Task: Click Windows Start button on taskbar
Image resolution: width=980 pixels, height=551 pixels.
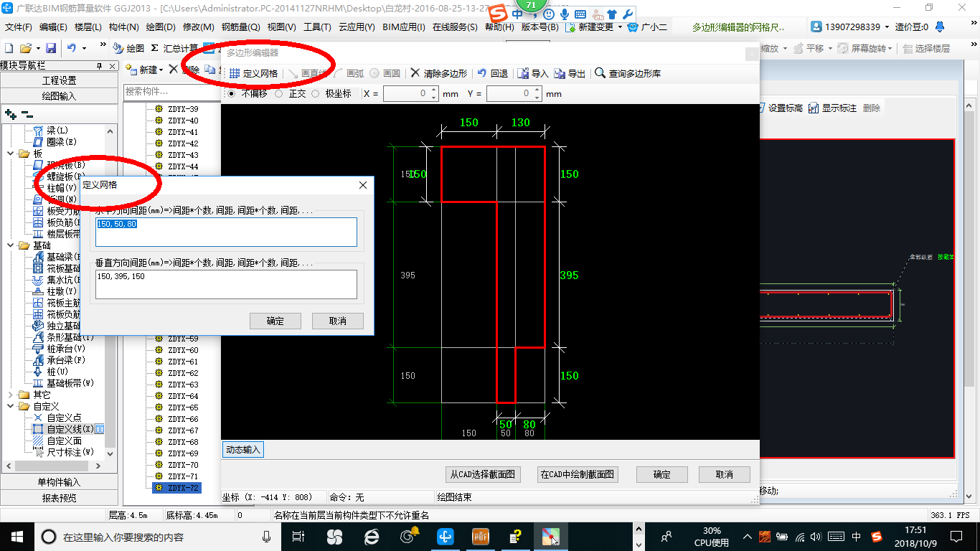Action: coord(17,536)
